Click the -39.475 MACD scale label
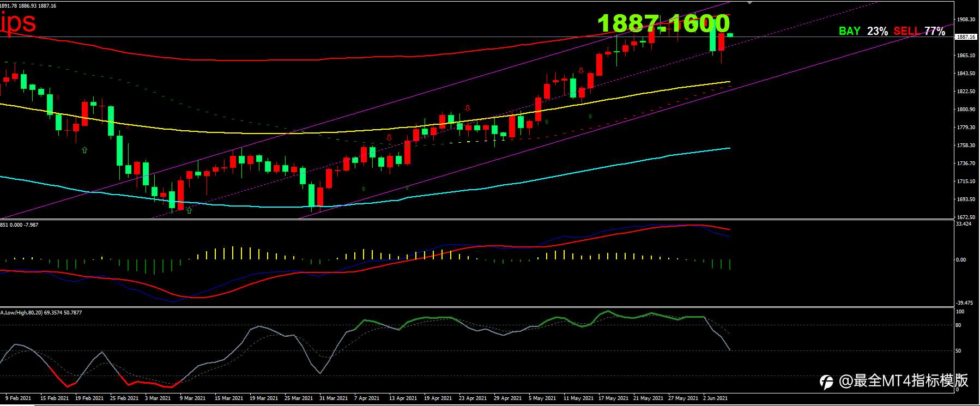 pos(965,303)
